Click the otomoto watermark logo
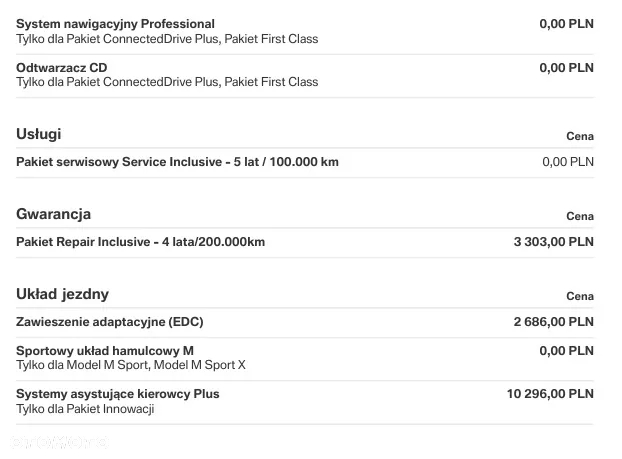The image size is (622, 459). pyautogui.click(x=59, y=442)
